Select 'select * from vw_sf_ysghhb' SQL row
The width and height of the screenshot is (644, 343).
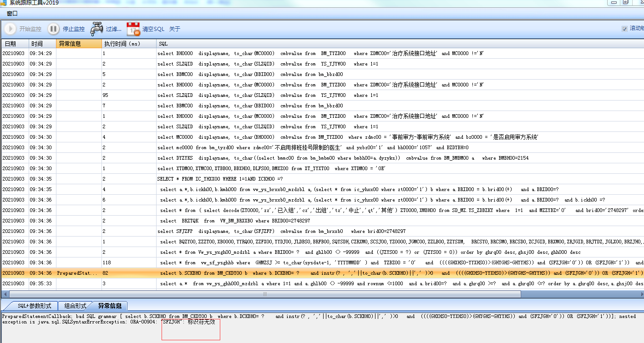tap(322, 262)
